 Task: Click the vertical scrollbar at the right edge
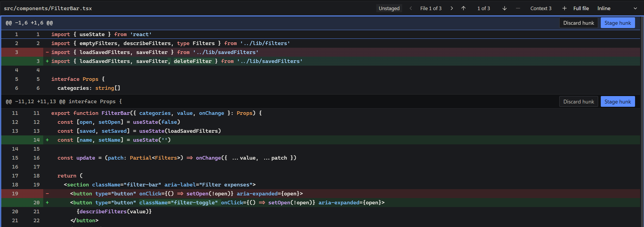tap(642, 121)
